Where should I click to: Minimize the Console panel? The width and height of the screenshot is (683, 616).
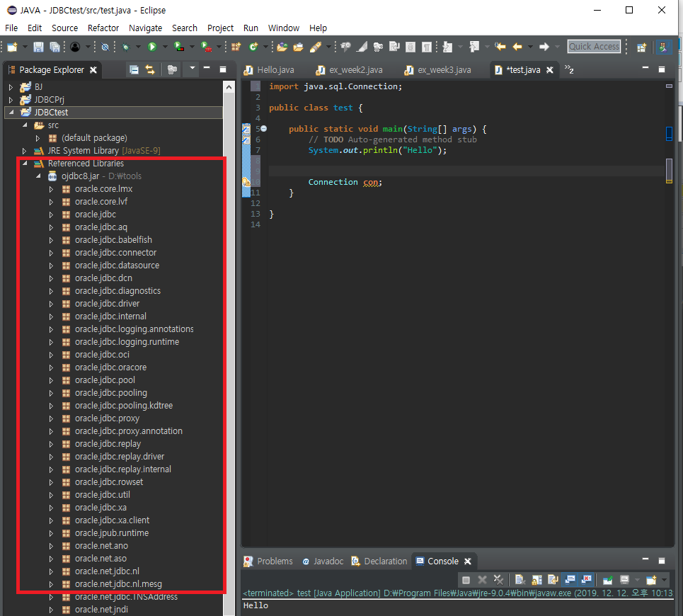(x=645, y=559)
